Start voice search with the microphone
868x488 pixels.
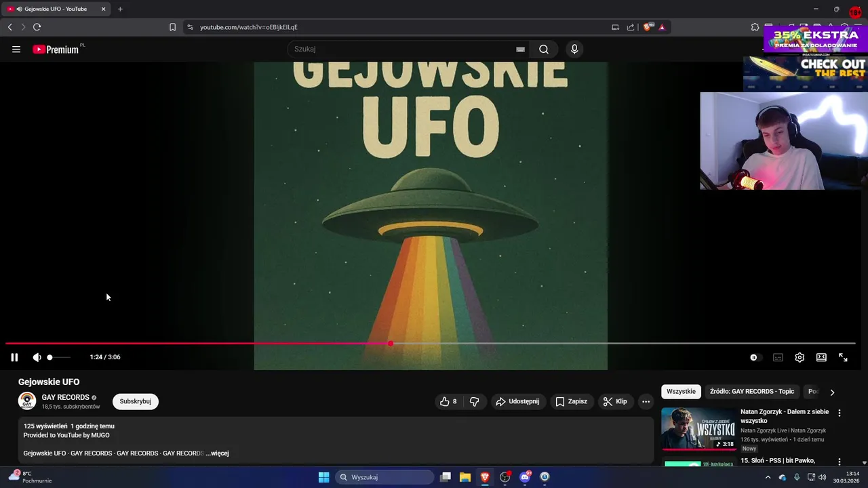[x=574, y=49]
